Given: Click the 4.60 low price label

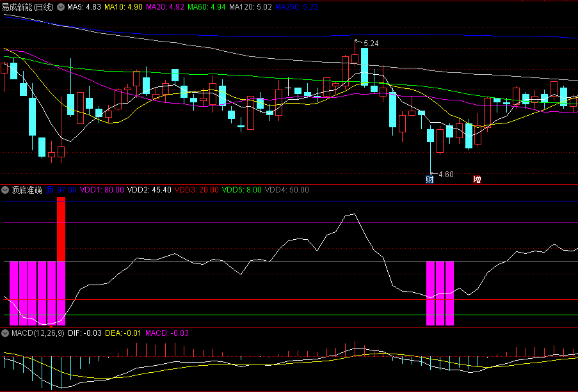Looking at the screenshot, I should (446, 175).
